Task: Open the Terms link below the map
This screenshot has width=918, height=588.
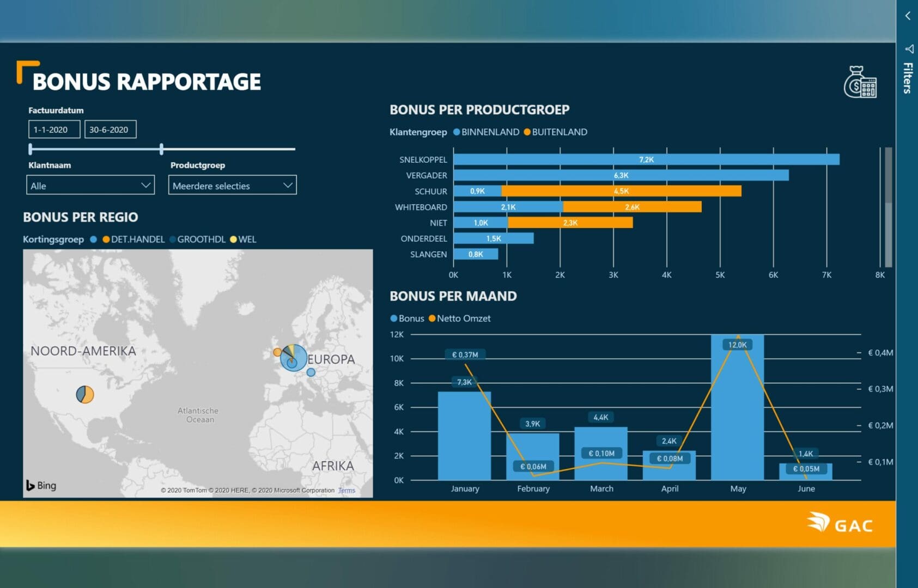Action: 346,490
